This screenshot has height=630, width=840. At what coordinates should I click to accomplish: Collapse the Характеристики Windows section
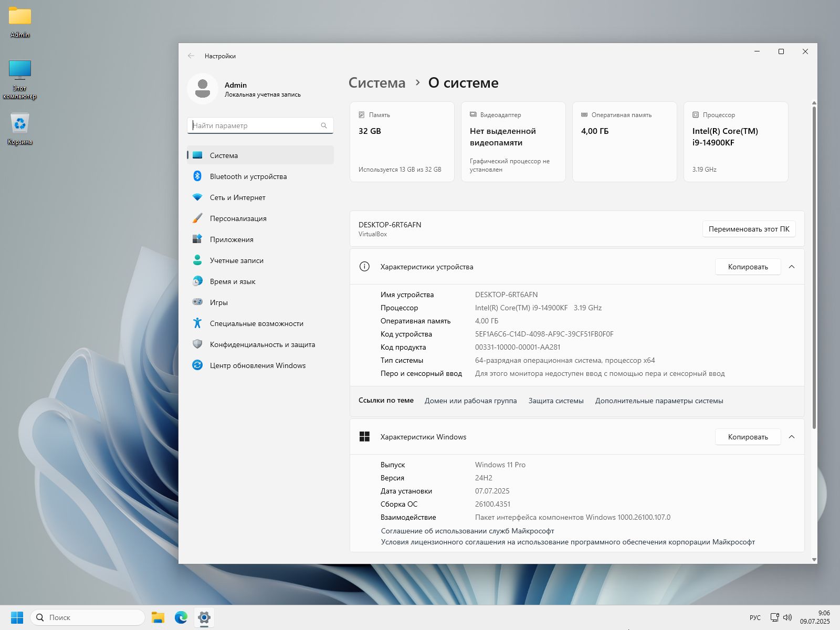coord(792,437)
